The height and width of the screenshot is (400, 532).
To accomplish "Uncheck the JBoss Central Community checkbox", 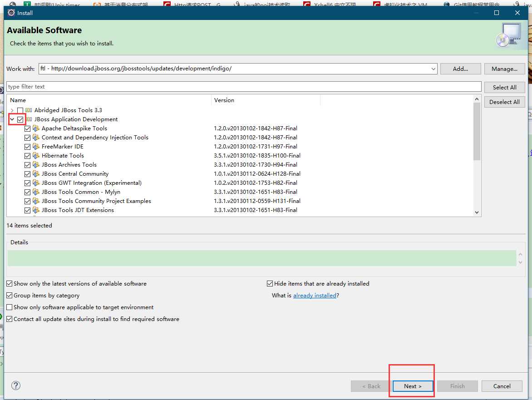I will pos(28,174).
